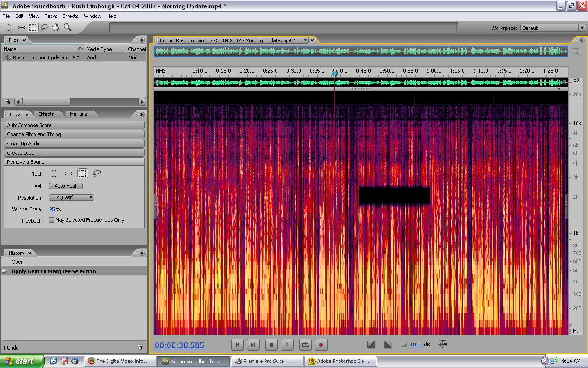Open the Window menu
Screen dimensions: 588x368
pyautogui.click(x=92, y=16)
